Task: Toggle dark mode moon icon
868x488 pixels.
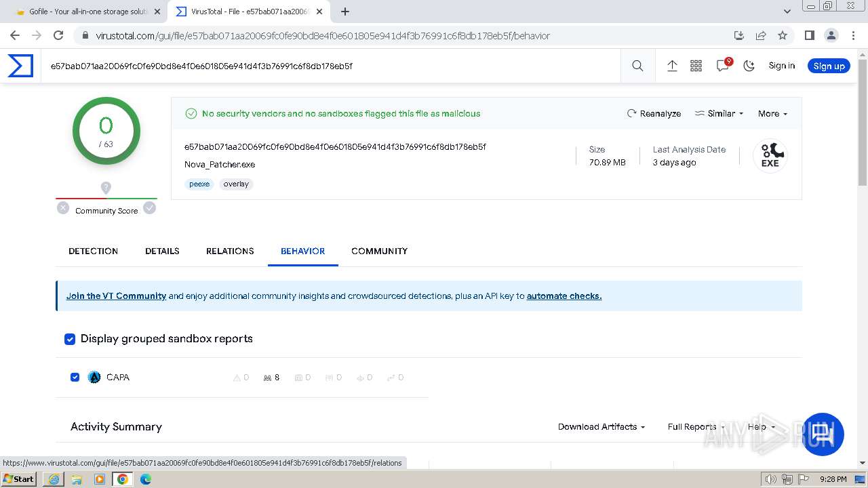Action: [749, 66]
